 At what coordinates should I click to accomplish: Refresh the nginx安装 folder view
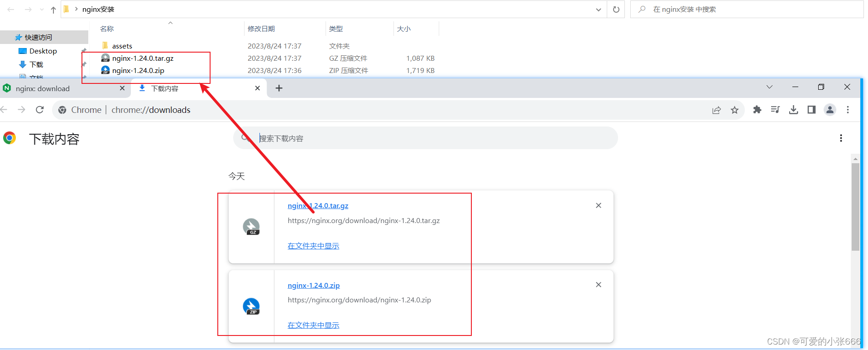(616, 10)
